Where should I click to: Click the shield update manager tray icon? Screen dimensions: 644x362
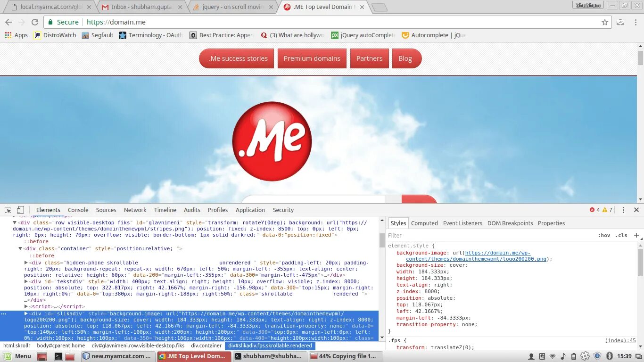597,356
